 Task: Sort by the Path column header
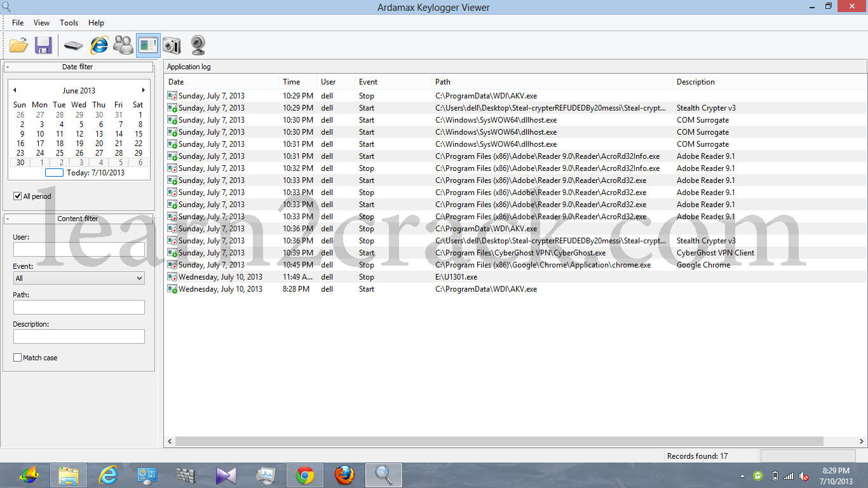(x=552, y=82)
